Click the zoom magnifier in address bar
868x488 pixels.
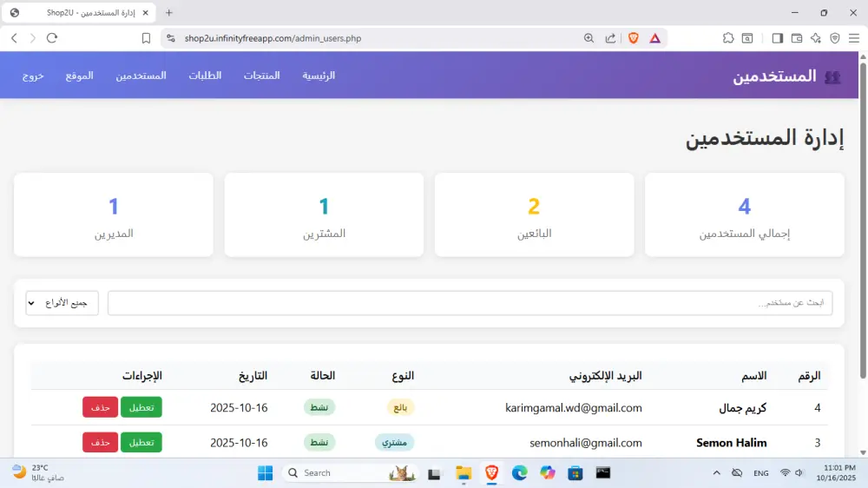point(589,38)
